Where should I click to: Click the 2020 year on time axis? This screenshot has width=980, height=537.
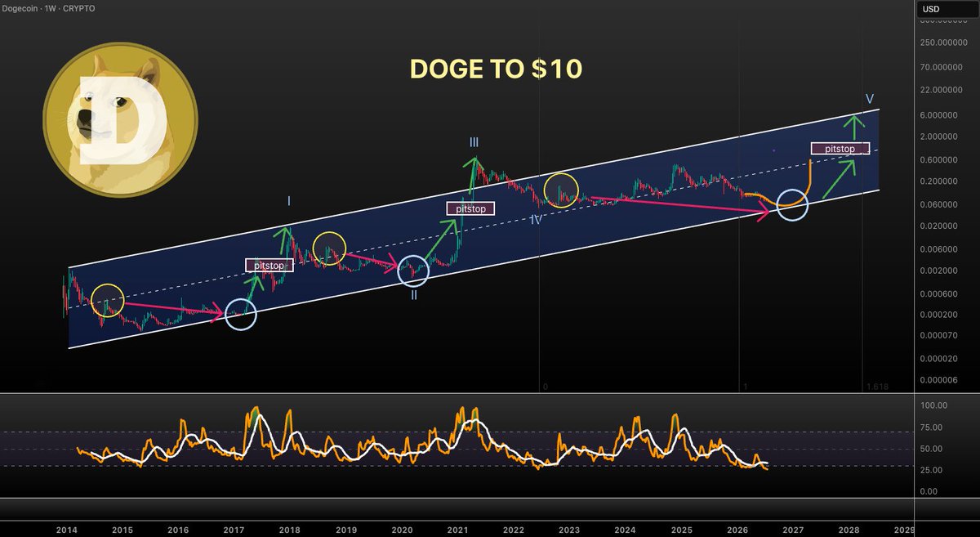click(401, 530)
